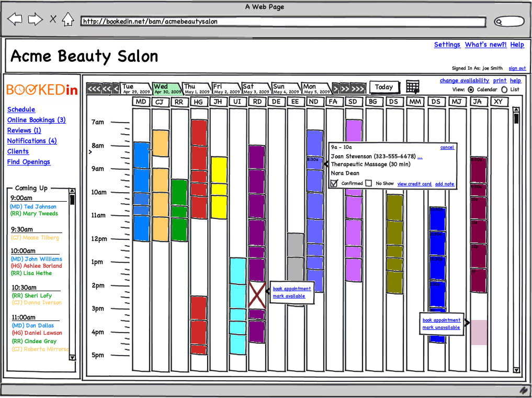This screenshot has height=398, width=532.
Task: Click the double left arrow date button
Action: [x=107, y=89]
